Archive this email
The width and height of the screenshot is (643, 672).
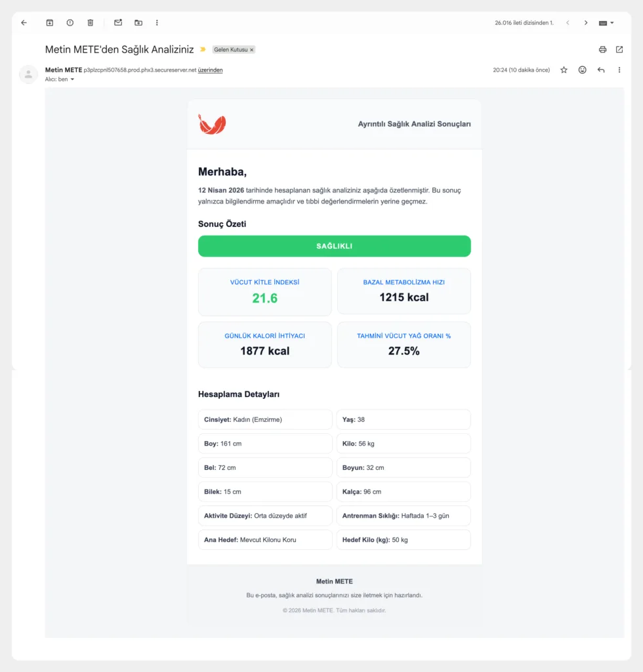click(x=50, y=22)
